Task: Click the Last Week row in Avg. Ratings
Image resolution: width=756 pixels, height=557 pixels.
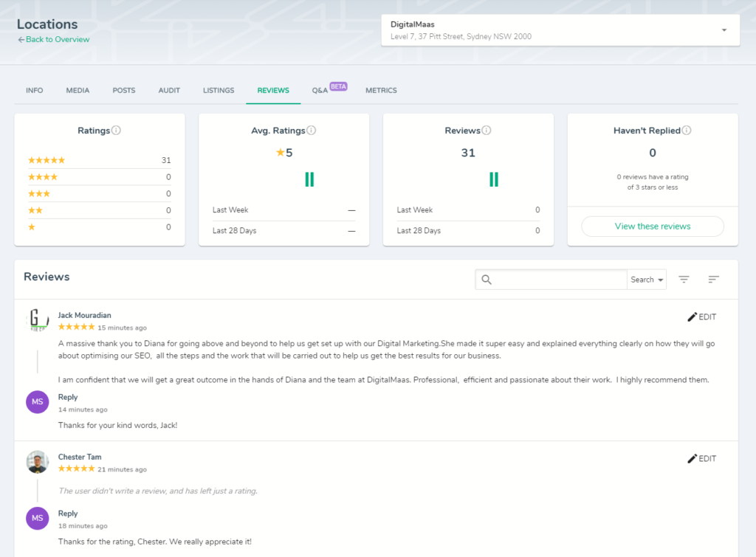Action: [284, 210]
